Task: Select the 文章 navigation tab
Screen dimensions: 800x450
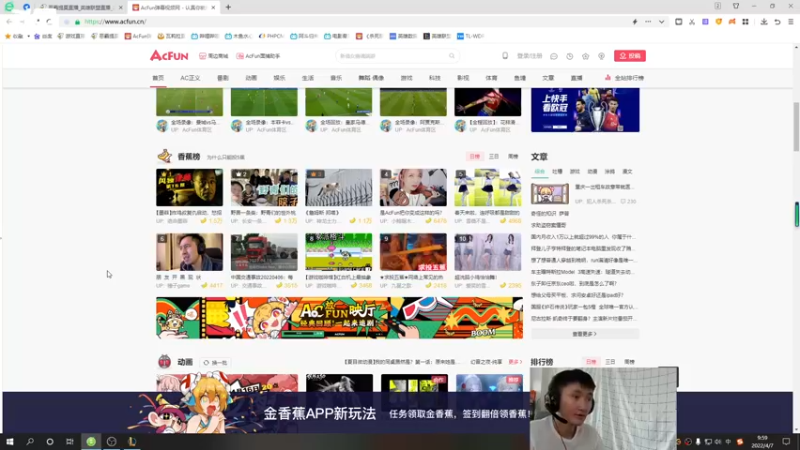Action: (x=548, y=78)
